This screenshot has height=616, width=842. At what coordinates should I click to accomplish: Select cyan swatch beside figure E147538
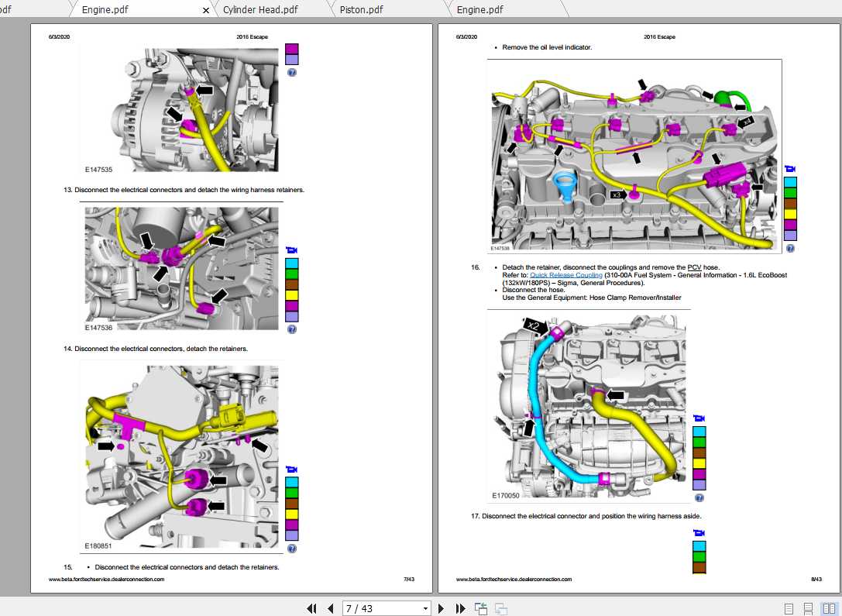(790, 182)
